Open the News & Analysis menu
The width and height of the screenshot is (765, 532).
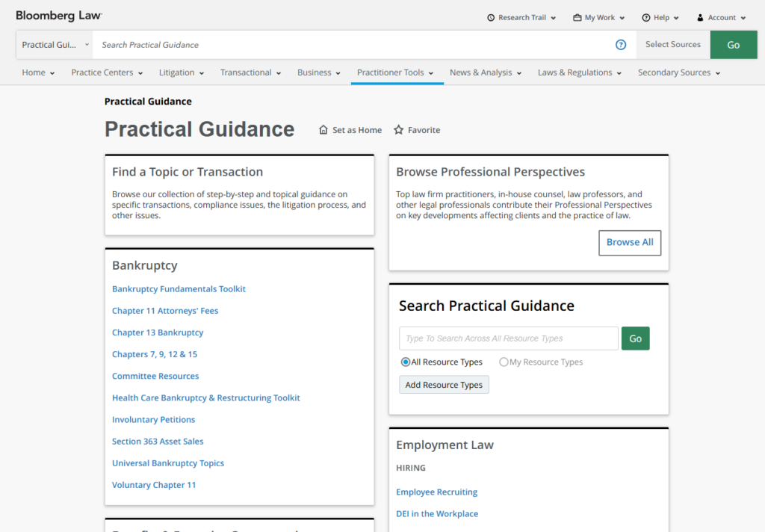[486, 72]
